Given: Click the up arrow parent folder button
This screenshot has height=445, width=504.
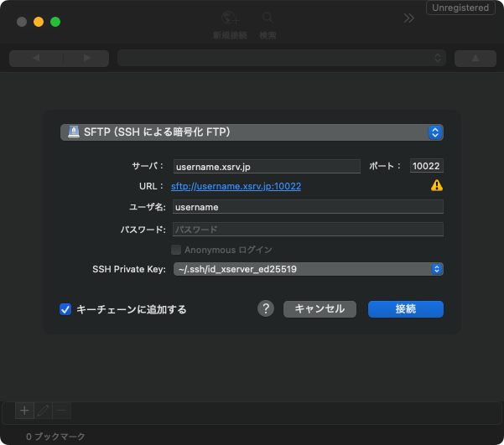Looking at the screenshot, I should (475, 58).
